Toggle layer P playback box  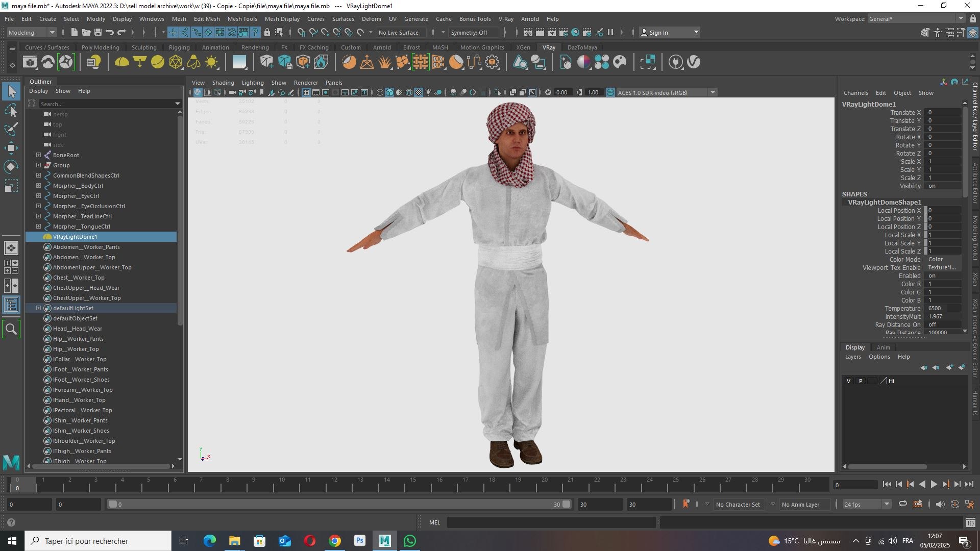point(861,381)
